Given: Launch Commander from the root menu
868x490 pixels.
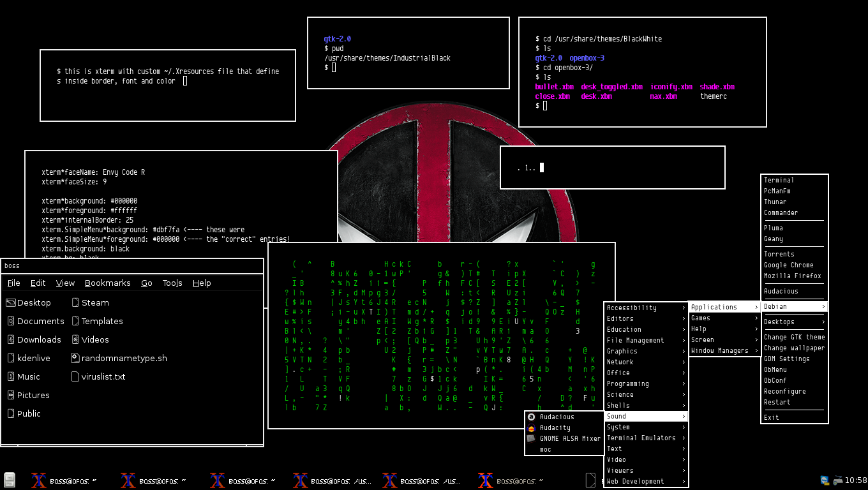Looking at the screenshot, I should click(795, 212).
